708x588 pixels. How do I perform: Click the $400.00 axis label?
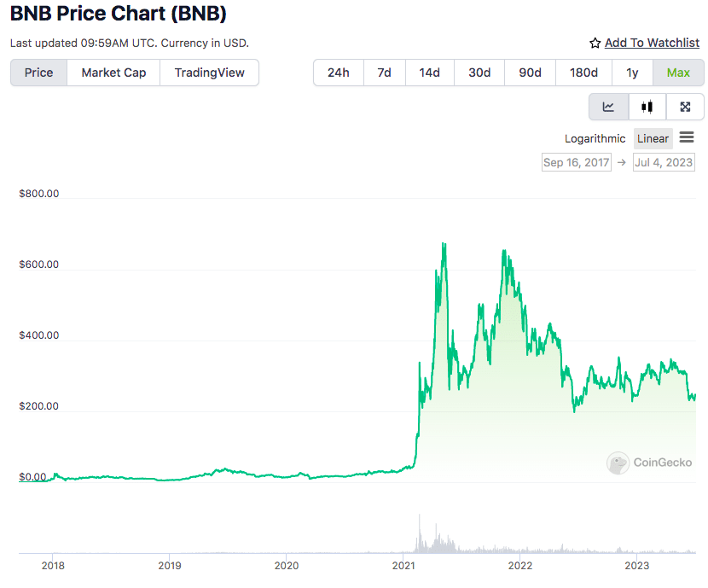[x=39, y=335]
